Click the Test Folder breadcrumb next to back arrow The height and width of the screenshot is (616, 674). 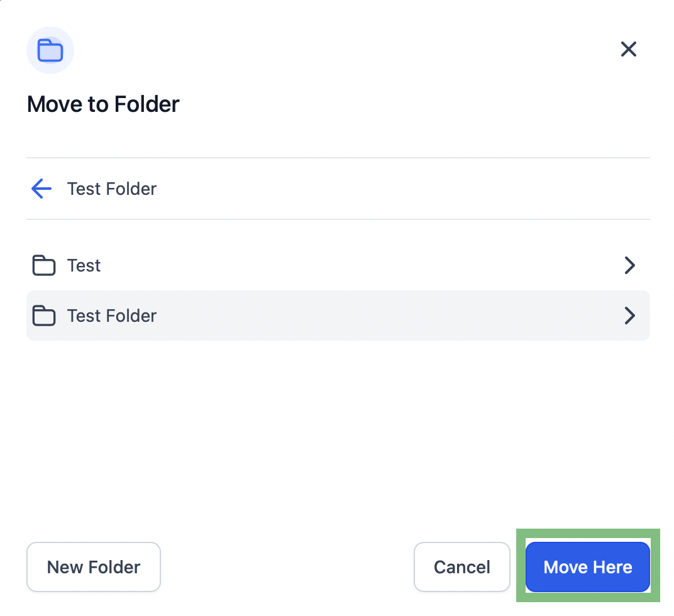112,189
